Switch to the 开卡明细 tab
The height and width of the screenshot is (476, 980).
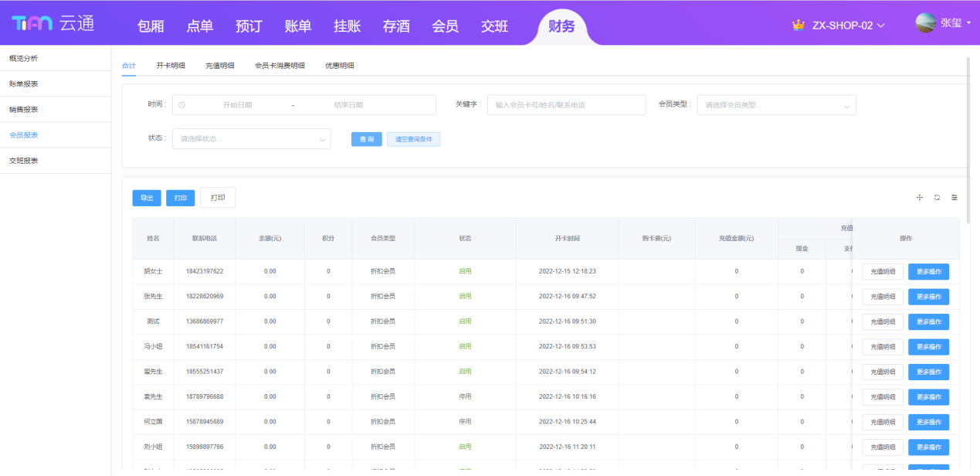tap(171, 66)
